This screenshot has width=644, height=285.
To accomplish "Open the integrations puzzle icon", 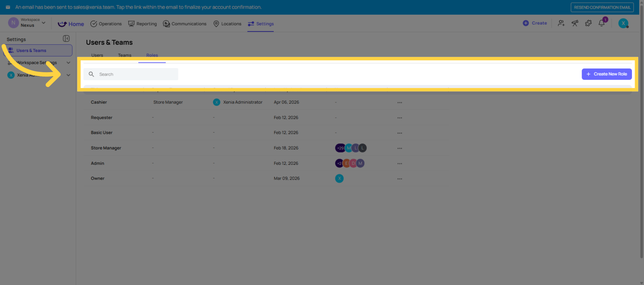I will click(x=588, y=23).
